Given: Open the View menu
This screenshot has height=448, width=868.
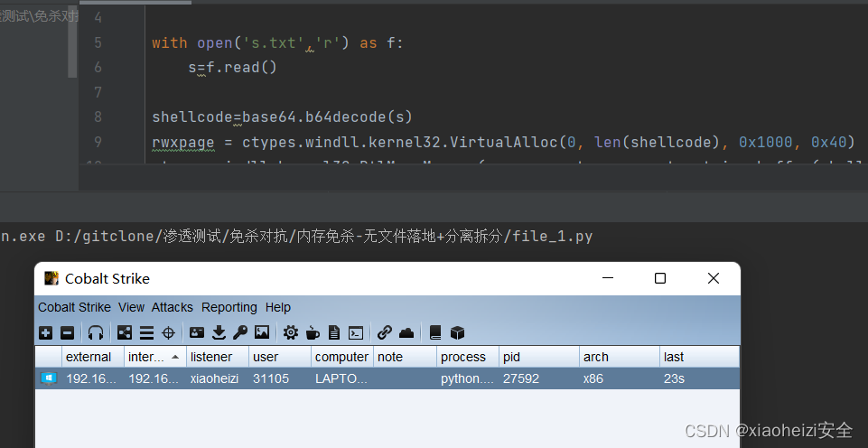Looking at the screenshot, I should coord(131,307).
